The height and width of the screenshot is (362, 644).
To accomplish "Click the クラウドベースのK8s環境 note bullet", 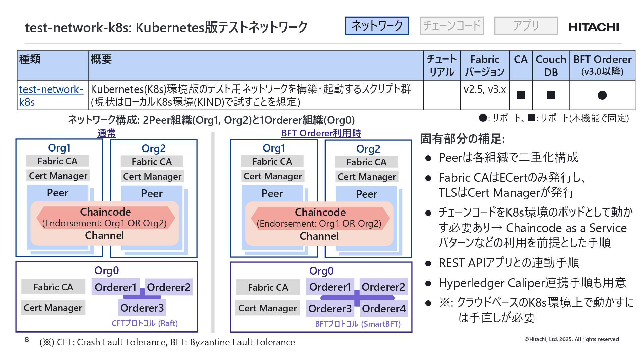I will click(x=536, y=310).
